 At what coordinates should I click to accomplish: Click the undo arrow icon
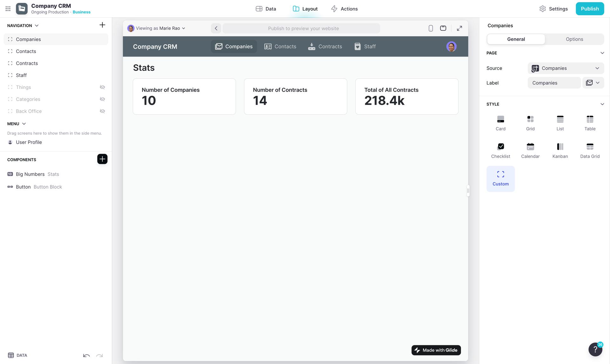pyautogui.click(x=86, y=355)
